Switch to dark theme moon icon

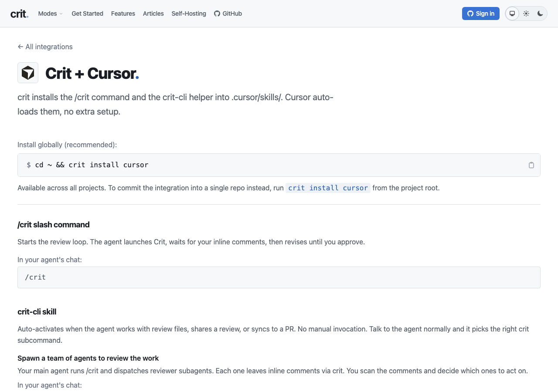[x=540, y=14]
